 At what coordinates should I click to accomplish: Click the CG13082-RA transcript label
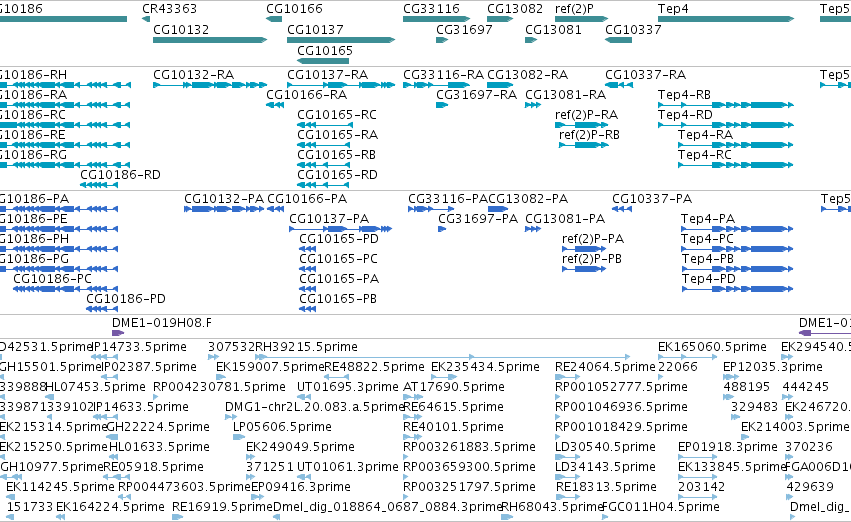click(x=528, y=74)
